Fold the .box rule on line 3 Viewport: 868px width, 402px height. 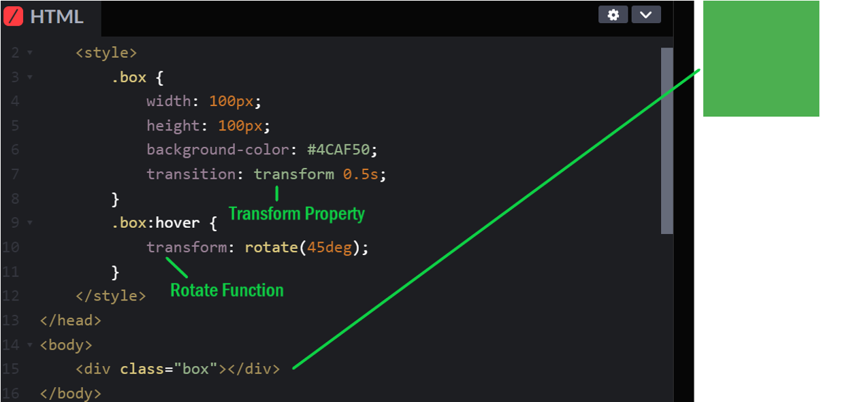(x=29, y=78)
